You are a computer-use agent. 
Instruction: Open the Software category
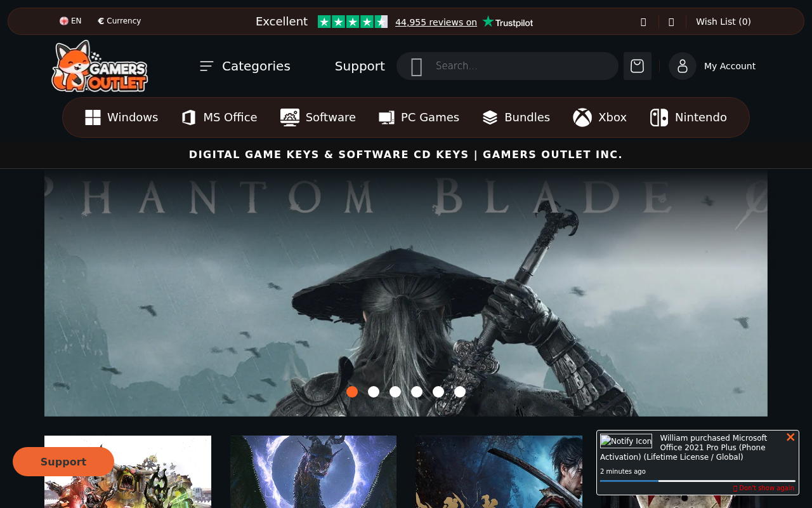[318, 117]
